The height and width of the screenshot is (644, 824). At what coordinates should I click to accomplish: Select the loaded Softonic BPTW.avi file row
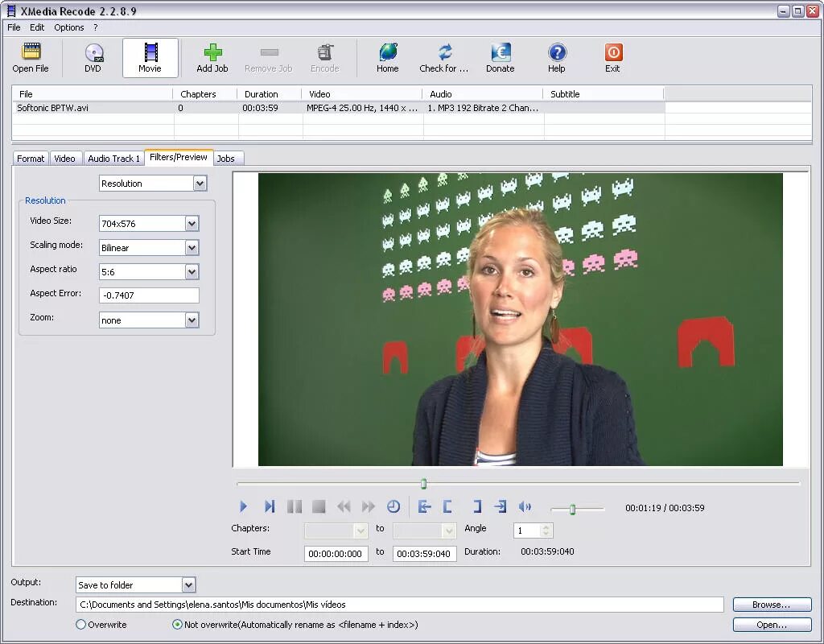pyautogui.click(x=91, y=107)
